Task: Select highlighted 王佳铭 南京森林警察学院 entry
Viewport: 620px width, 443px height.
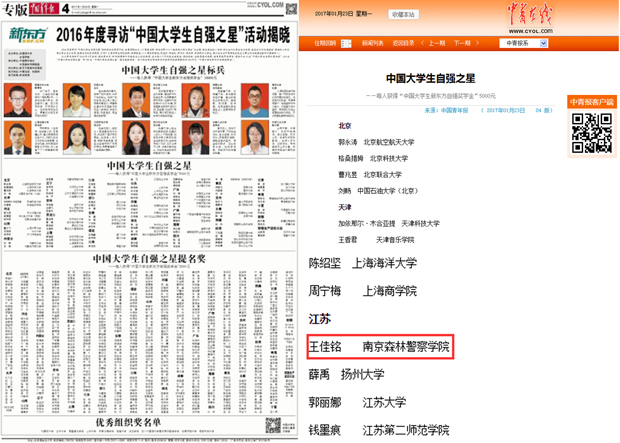Action: [379, 347]
